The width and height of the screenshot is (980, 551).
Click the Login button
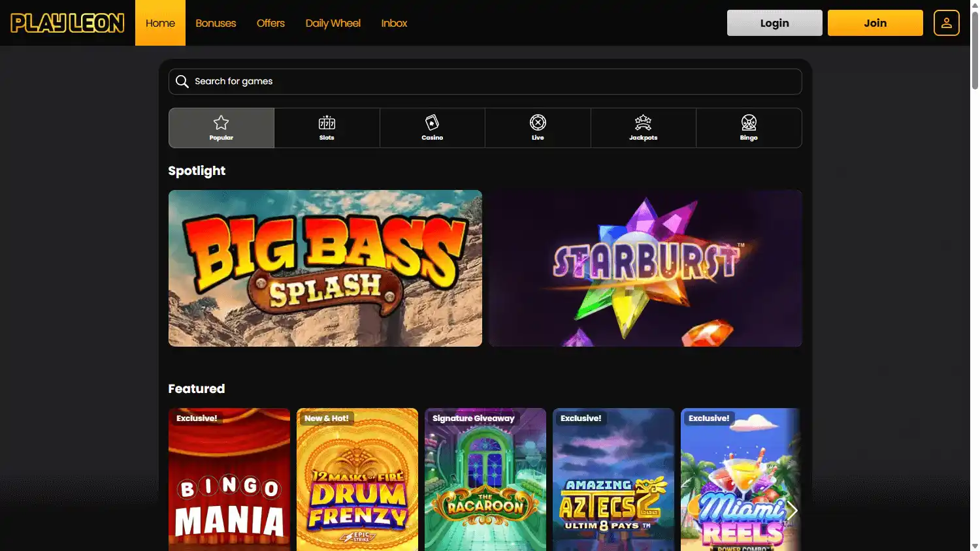coord(775,23)
